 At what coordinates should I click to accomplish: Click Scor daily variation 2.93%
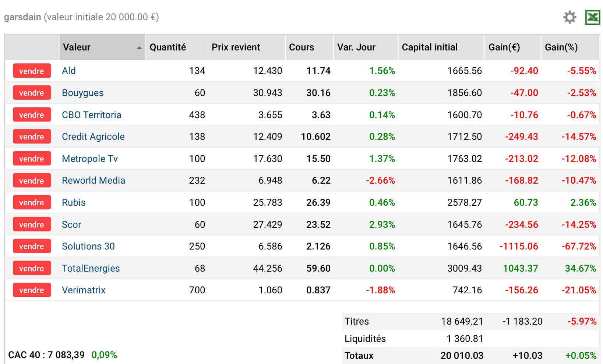[382, 225]
